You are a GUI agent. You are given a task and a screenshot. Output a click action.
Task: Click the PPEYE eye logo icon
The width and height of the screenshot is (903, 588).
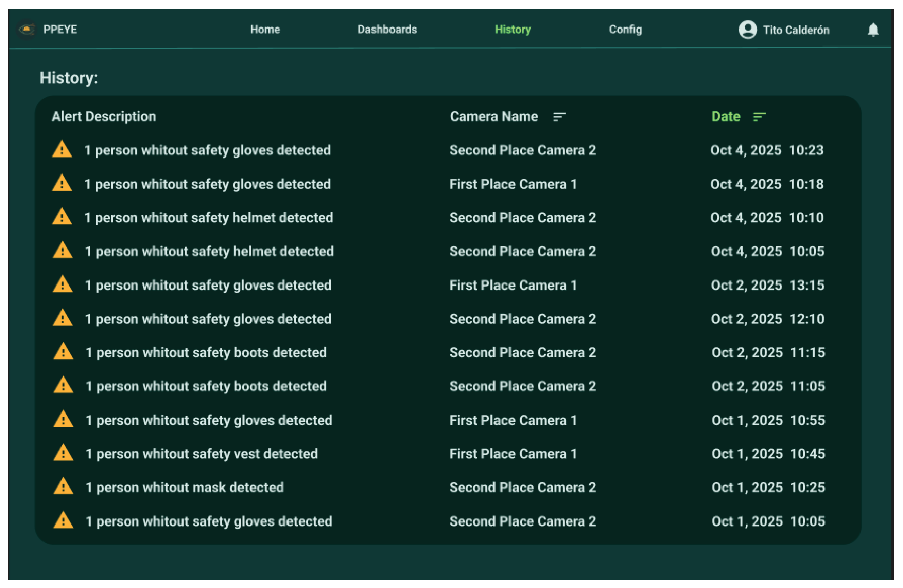pyautogui.click(x=27, y=29)
